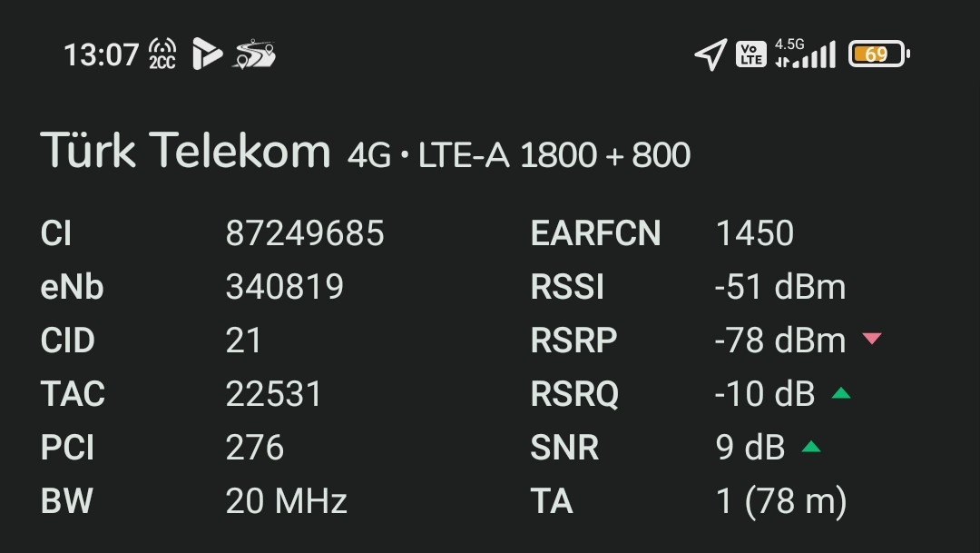
Task: Select the Türk Telekom operator title
Action: 186,150
